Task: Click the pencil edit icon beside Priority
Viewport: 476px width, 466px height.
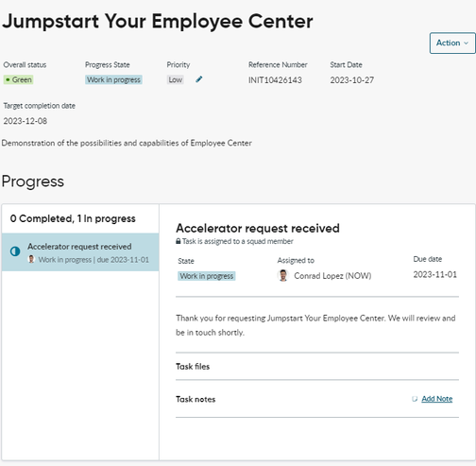Action: [199, 79]
